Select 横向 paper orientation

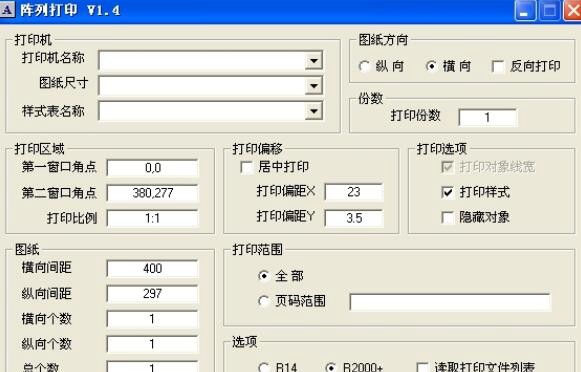431,67
